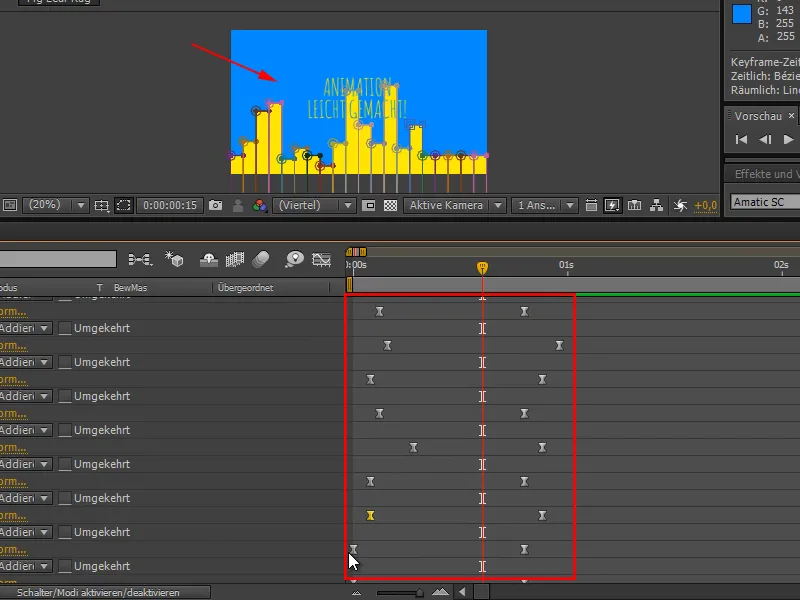Click the timeline button in viewer bar

coord(634,205)
